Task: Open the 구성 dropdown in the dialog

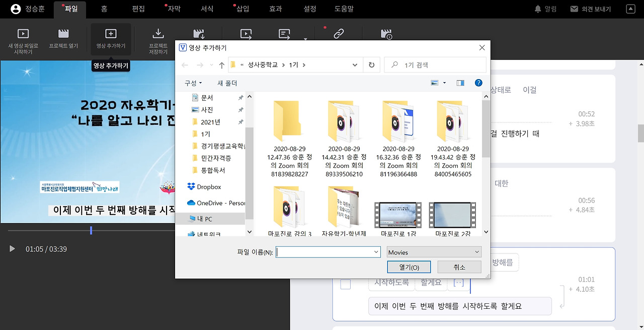Action: coord(193,83)
